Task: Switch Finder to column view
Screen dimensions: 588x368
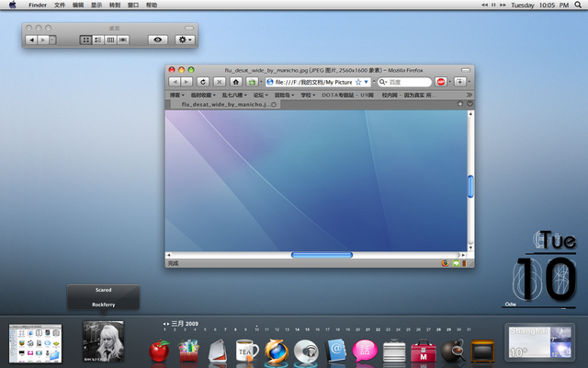Action: click(x=110, y=40)
